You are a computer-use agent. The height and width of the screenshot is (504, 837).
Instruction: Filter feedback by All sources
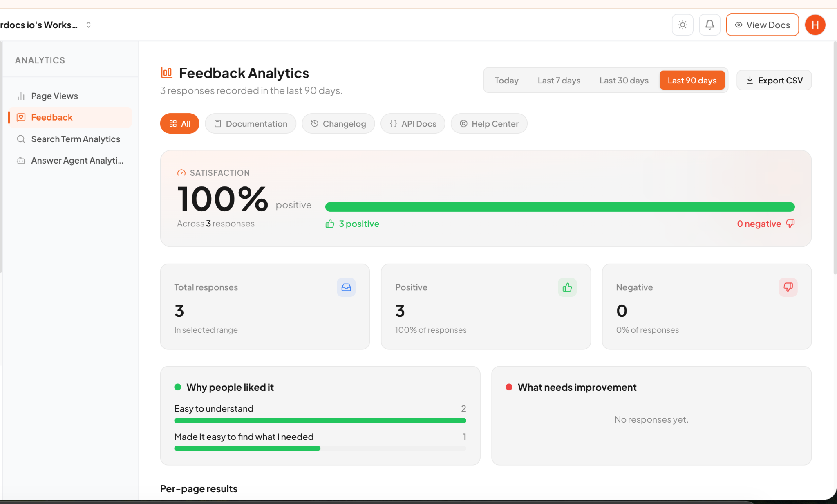[x=180, y=124]
